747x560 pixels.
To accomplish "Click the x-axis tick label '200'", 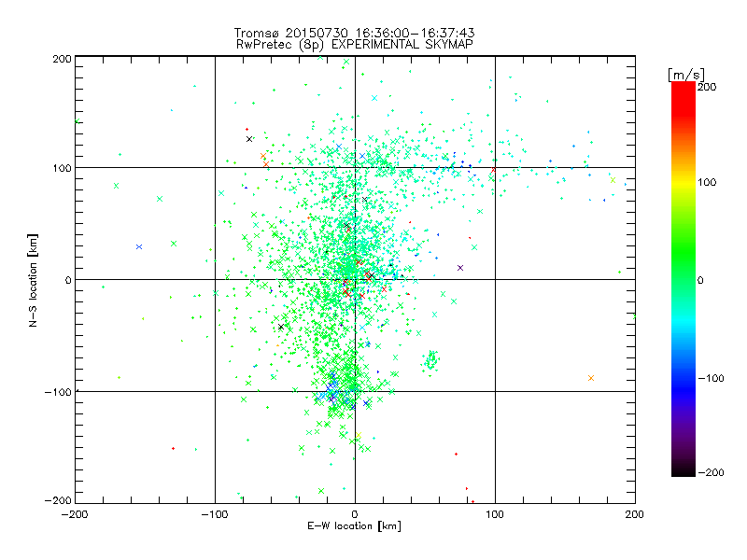I will point(635,514).
